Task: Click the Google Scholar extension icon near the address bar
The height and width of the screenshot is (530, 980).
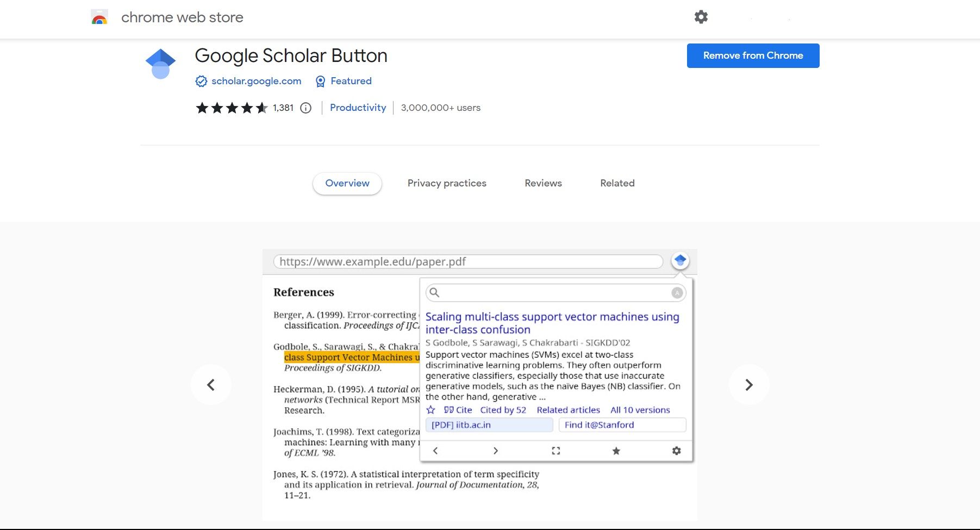Action: [x=681, y=260]
